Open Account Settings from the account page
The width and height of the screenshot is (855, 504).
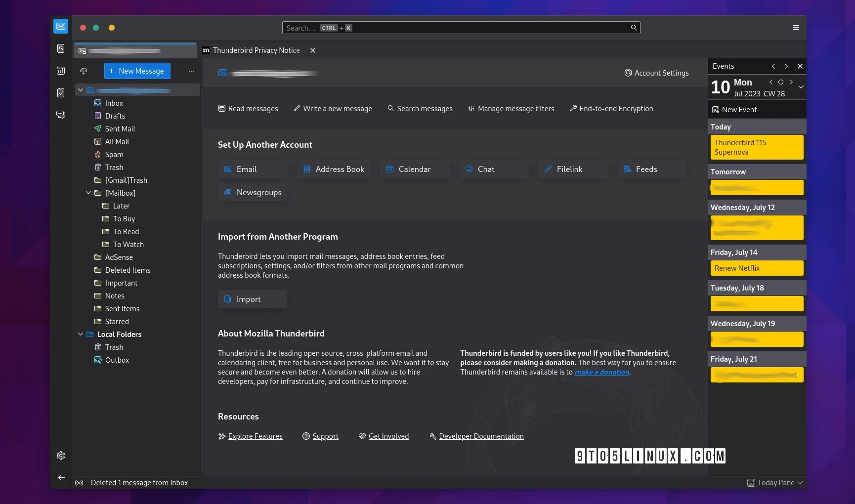pos(657,73)
